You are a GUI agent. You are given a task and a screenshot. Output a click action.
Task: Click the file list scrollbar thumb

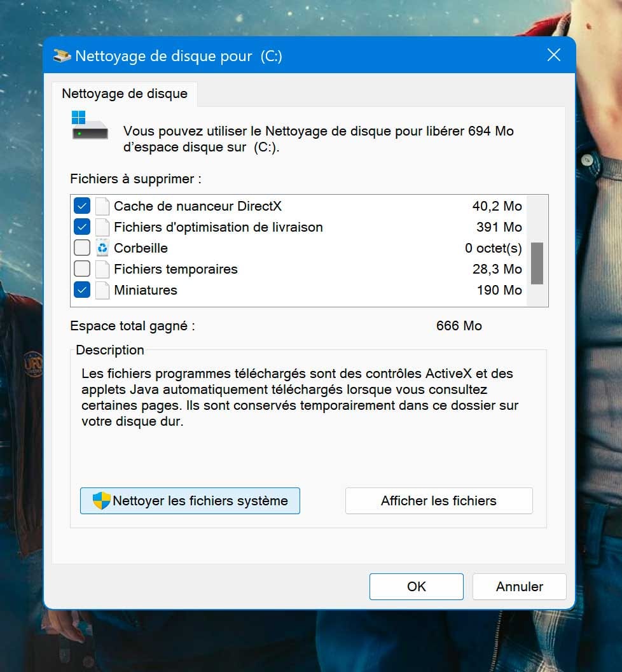[537, 263]
